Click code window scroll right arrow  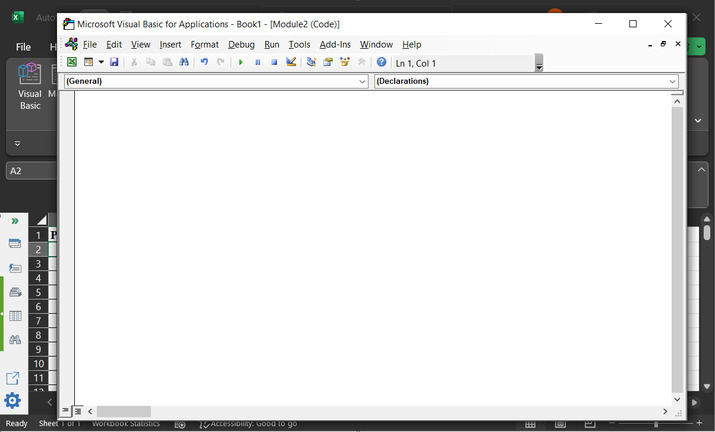click(x=665, y=411)
